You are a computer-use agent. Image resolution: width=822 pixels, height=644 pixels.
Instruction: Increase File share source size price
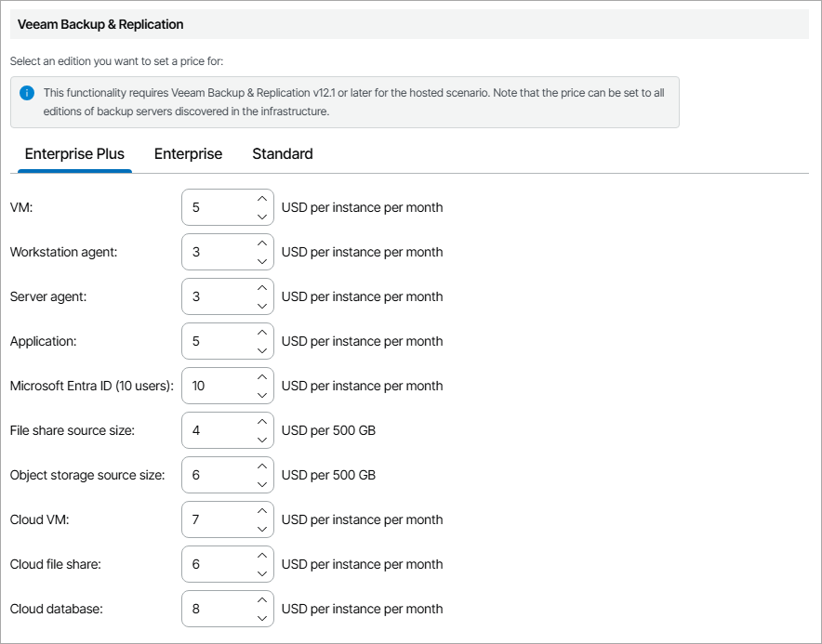pos(261,421)
